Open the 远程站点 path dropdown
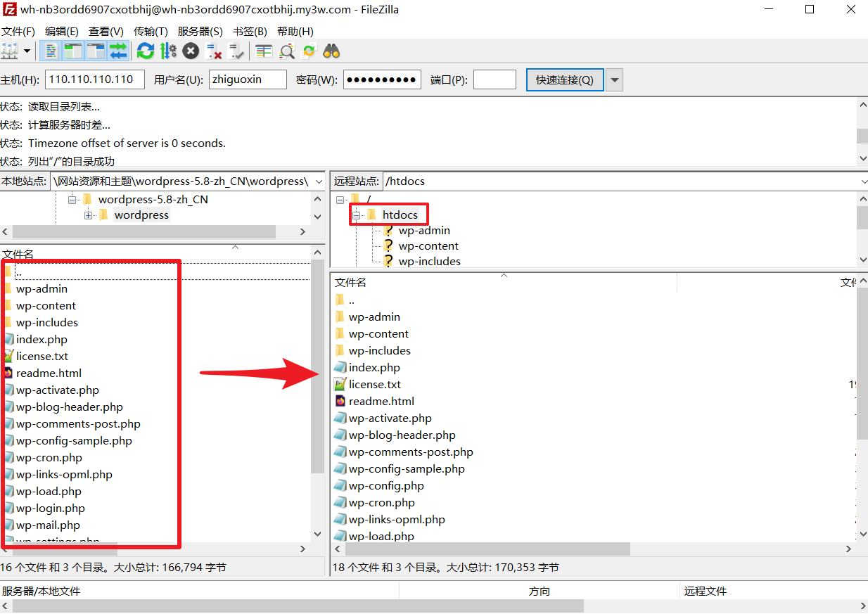 click(x=863, y=181)
